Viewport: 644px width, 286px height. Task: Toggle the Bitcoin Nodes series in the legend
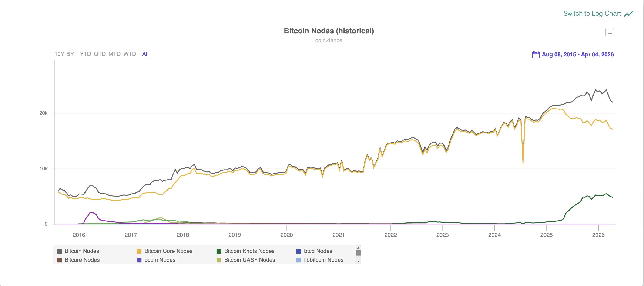(x=82, y=251)
